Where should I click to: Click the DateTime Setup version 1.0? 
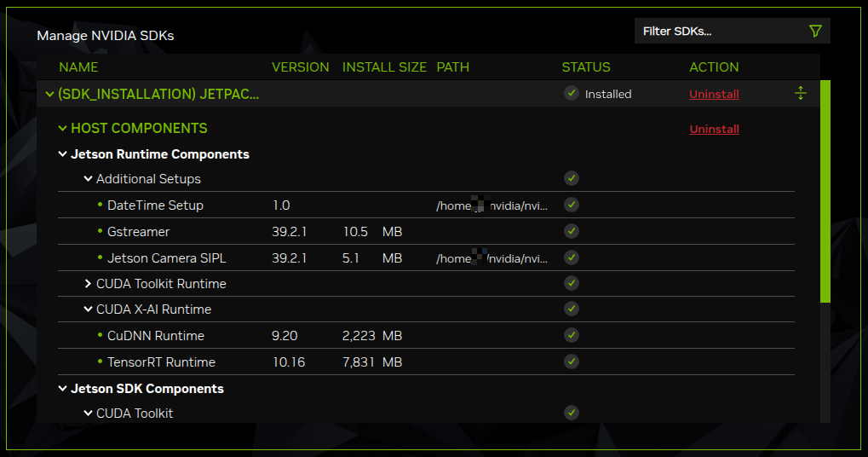[x=281, y=205]
